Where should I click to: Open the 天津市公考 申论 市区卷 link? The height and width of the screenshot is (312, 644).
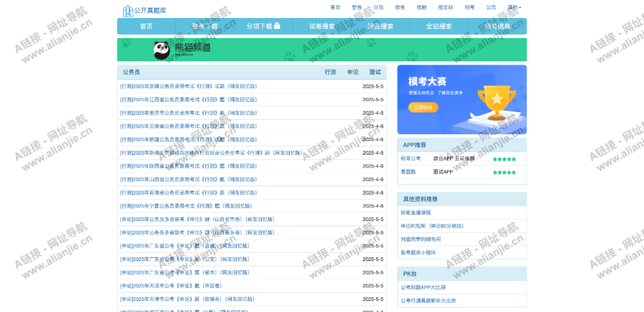pyautogui.click(x=171, y=286)
